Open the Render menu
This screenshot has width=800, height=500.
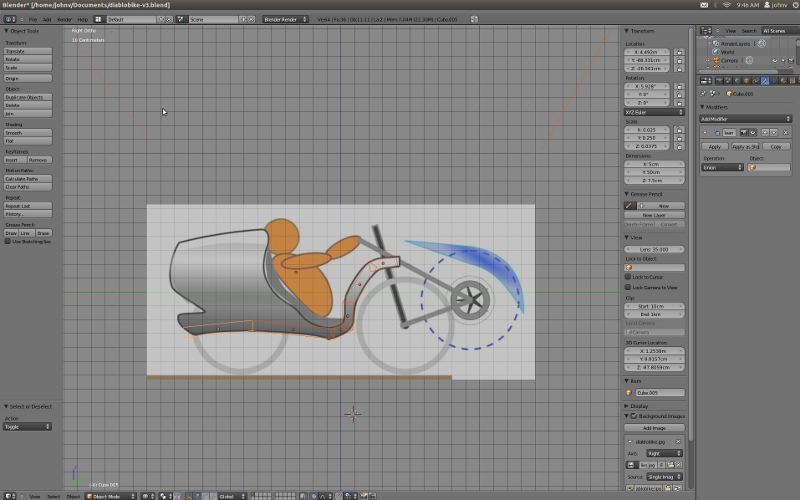pyautogui.click(x=64, y=19)
